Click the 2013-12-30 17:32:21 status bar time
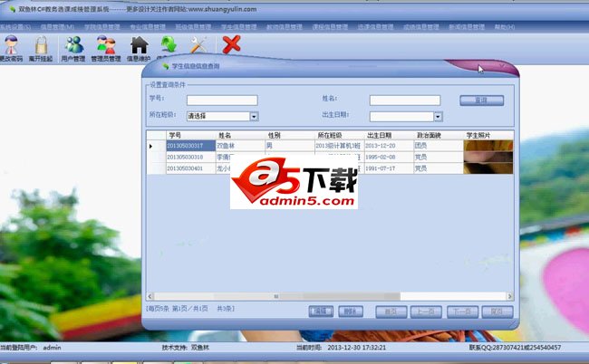589x364 pixels. pyautogui.click(x=356, y=348)
